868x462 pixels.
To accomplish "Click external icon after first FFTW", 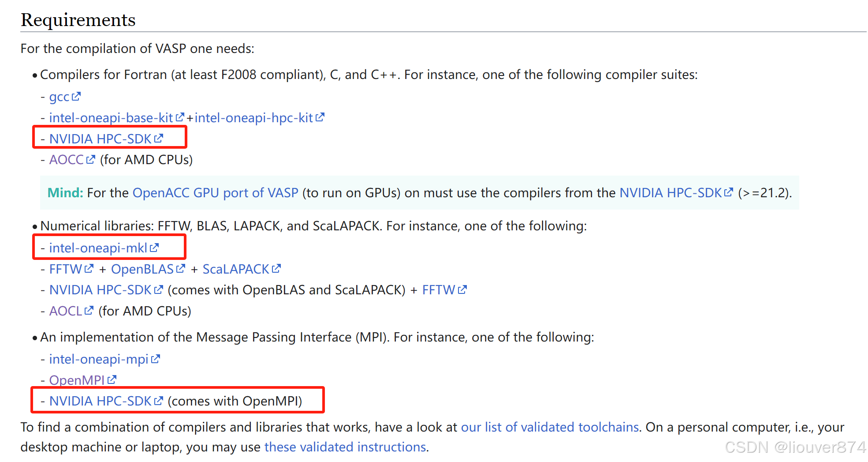I will [x=89, y=269].
